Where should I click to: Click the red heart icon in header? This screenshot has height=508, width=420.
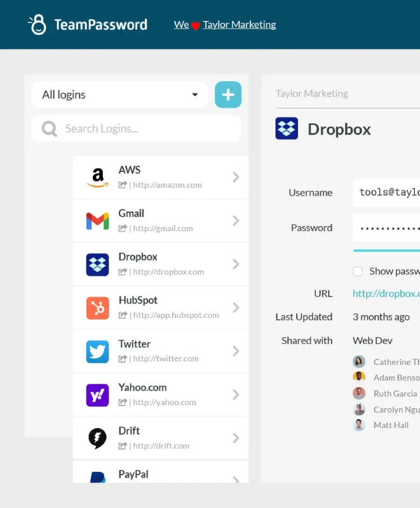click(x=196, y=25)
